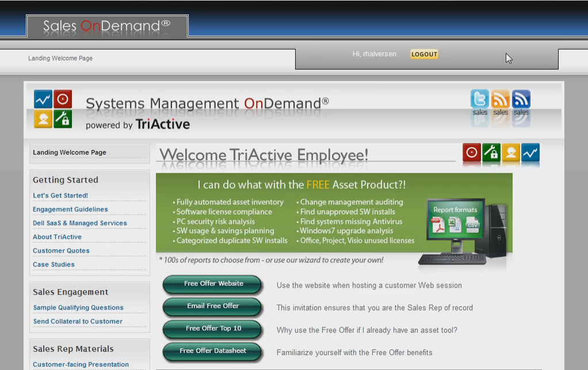Log out with the LOGOUT button
The width and height of the screenshot is (588, 370).
coord(424,54)
